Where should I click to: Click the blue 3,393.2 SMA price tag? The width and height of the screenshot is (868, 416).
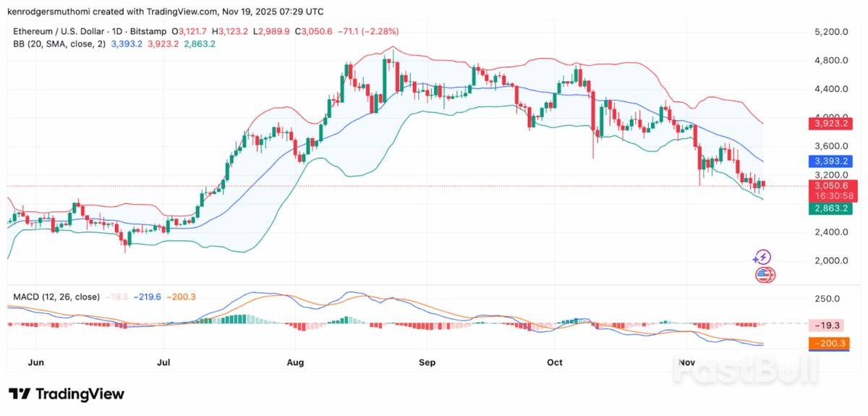[828, 162]
